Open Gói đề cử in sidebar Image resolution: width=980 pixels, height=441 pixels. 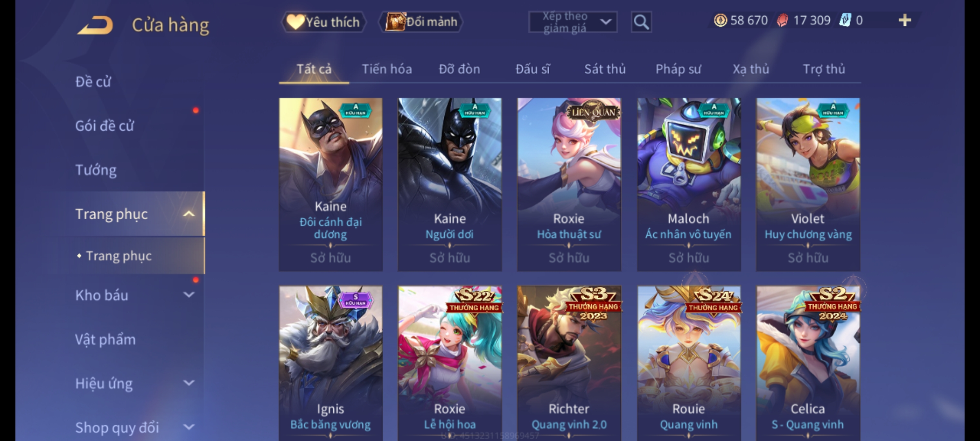[105, 126]
